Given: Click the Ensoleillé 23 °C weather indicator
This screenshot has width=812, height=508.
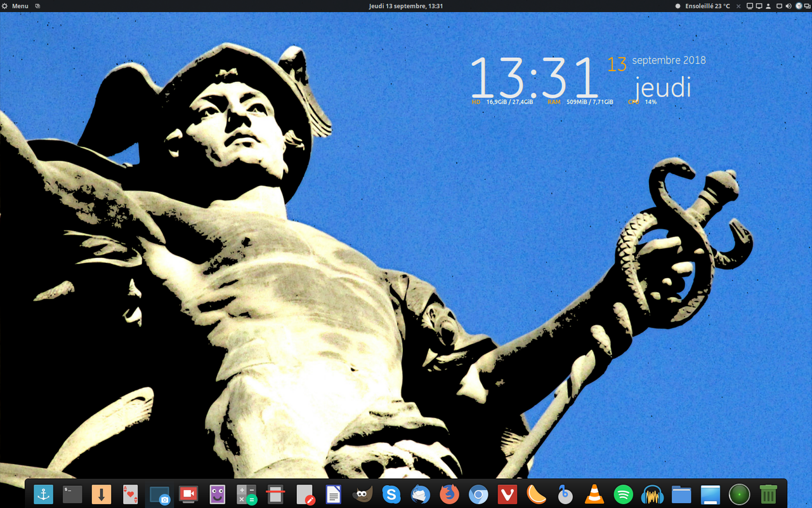Looking at the screenshot, I should tap(703, 6).
